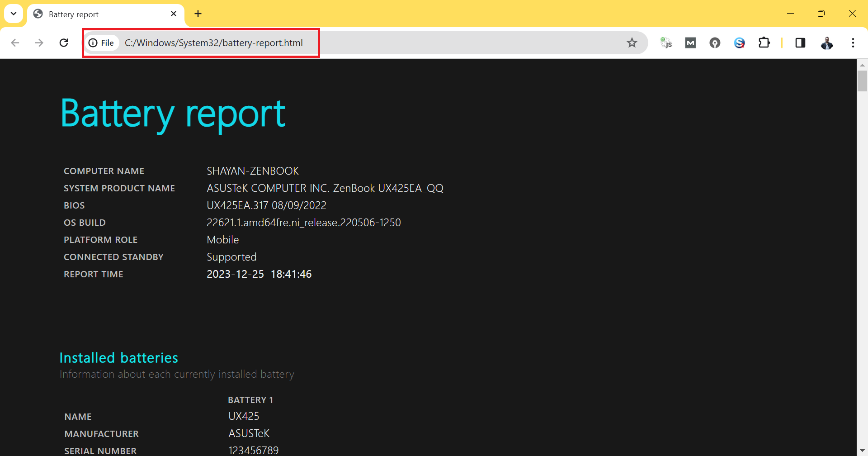This screenshot has height=456, width=868.
Task: Click the BATTERY 1 column header
Action: [250, 400]
